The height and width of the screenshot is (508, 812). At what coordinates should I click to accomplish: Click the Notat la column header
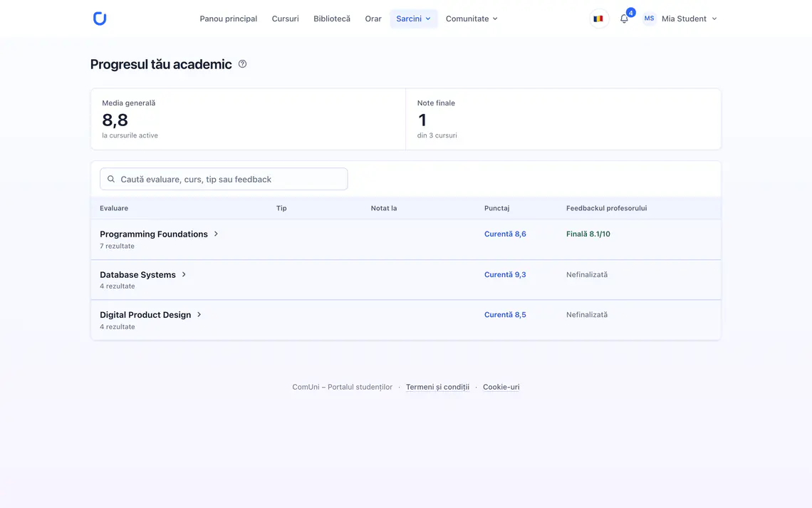pyautogui.click(x=384, y=208)
